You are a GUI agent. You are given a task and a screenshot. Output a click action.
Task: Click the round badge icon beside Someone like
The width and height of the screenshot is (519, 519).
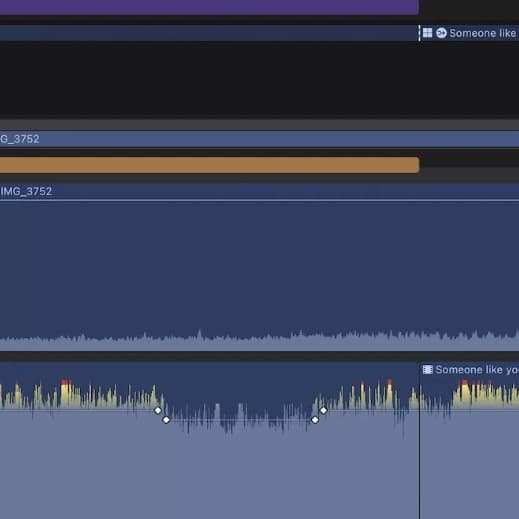(441, 33)
